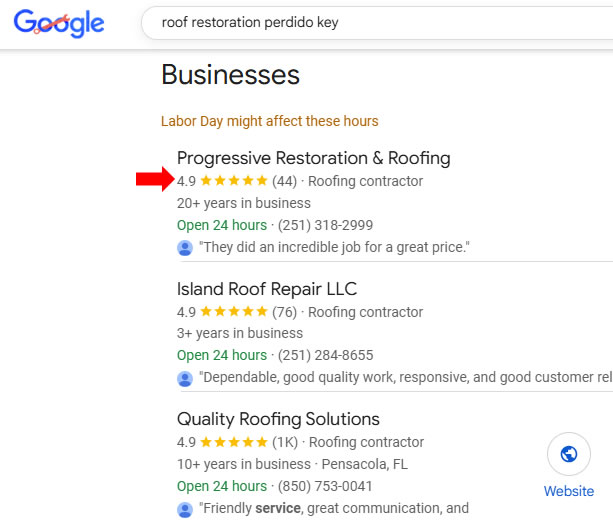Click the star rating for Island Roof Repair
The width and height of the screenshot is (613, 521).
click(x=234, y=312)
